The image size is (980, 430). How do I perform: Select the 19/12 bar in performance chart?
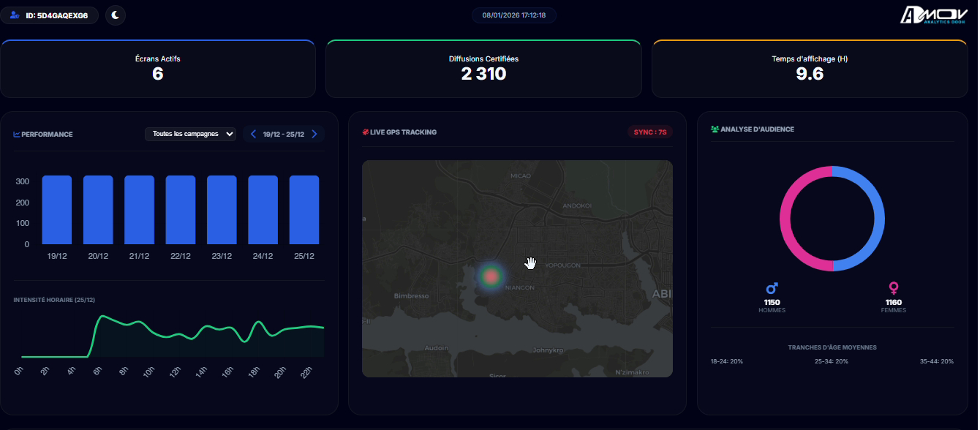[57, 210]
